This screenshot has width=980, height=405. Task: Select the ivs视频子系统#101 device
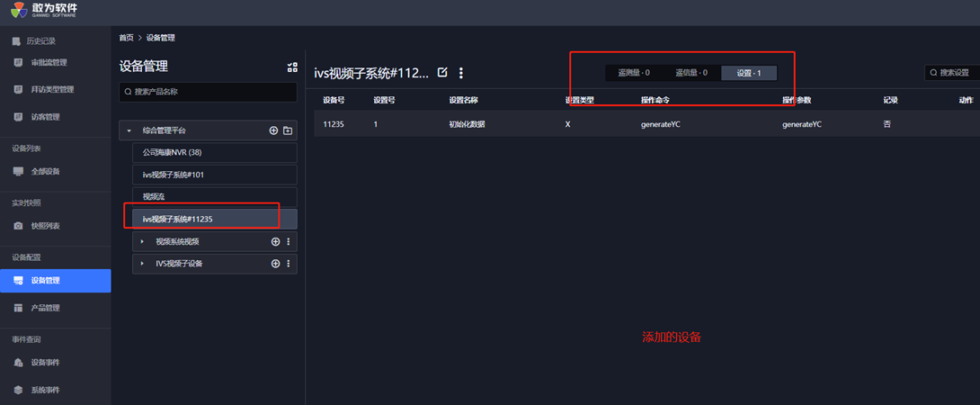214,175
